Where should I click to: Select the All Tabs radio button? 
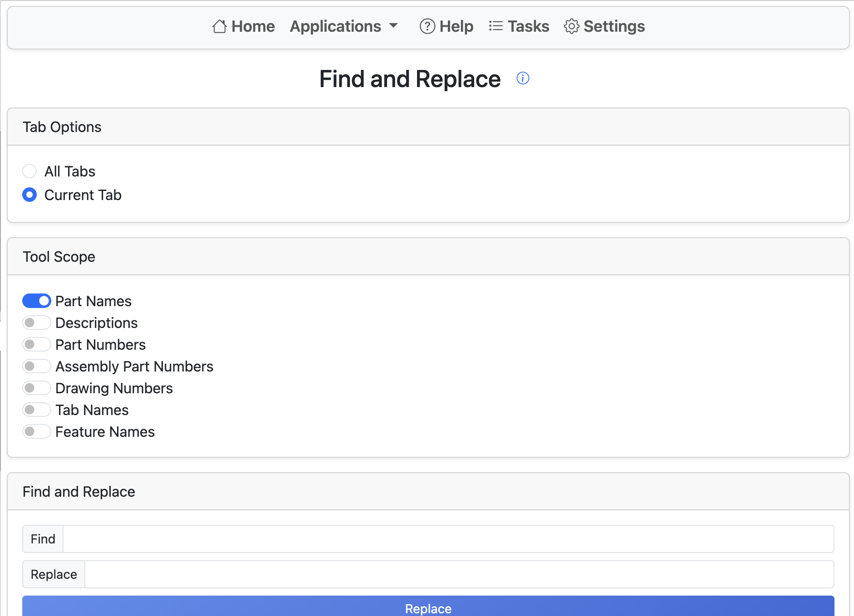coord(29,171)
